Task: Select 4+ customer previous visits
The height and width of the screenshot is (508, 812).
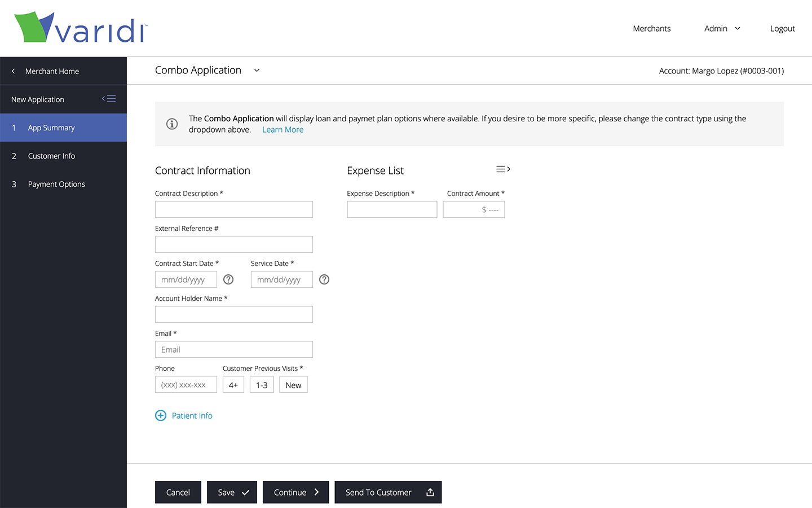Action: tap(233, 385)
